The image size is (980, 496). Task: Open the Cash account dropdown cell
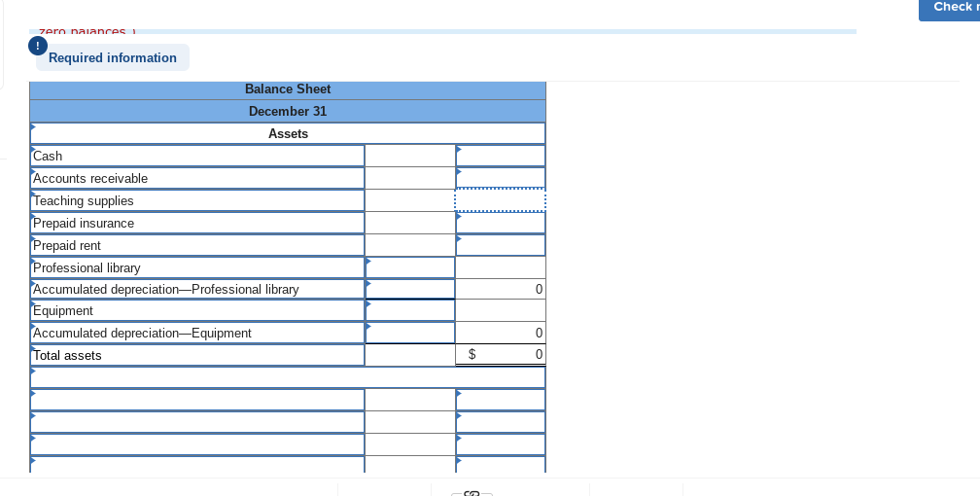tap(197, 156)
